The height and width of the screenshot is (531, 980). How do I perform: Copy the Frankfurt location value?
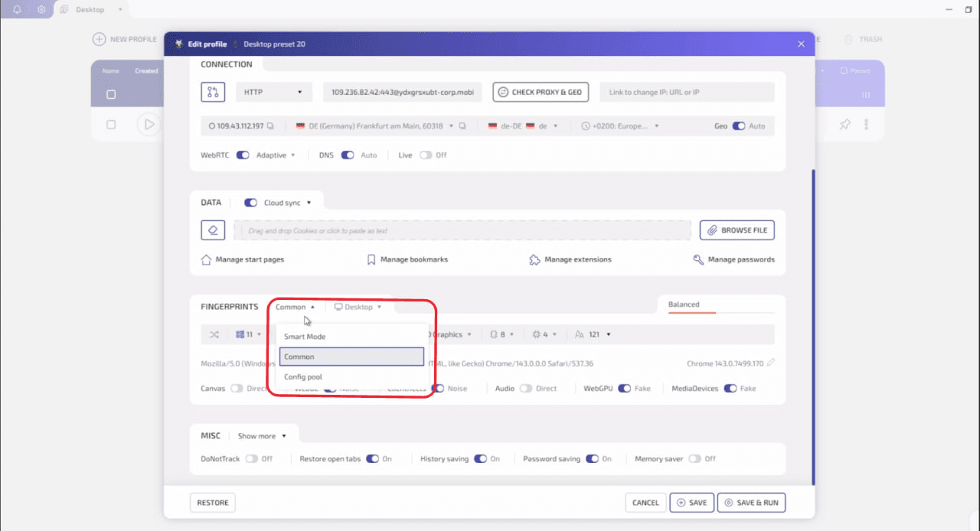462,126
